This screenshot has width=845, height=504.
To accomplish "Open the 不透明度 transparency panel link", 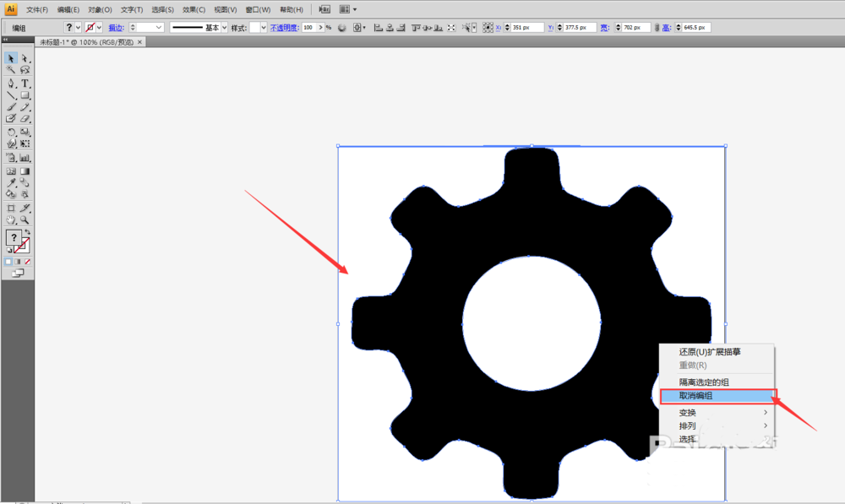I will click(285, 28).
